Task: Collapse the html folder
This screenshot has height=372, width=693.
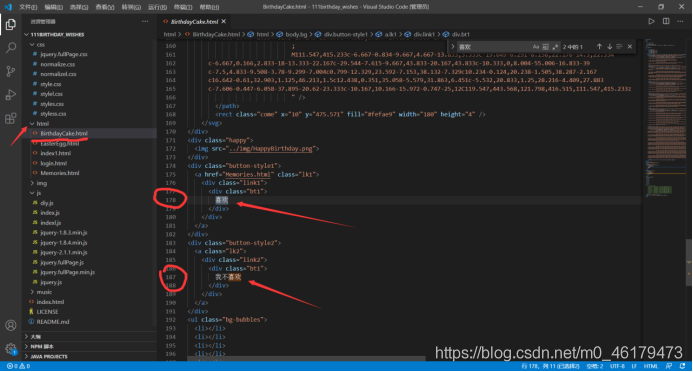Action: [32, 123]
